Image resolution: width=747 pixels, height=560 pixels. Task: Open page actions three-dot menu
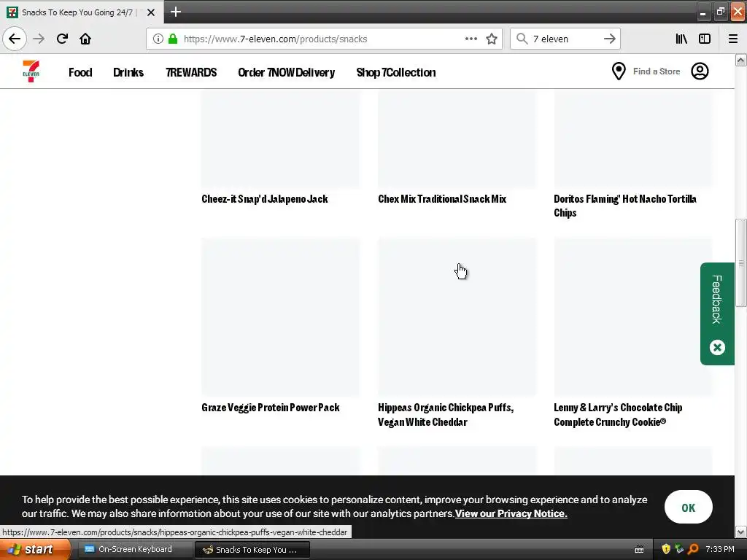[471, 39]
